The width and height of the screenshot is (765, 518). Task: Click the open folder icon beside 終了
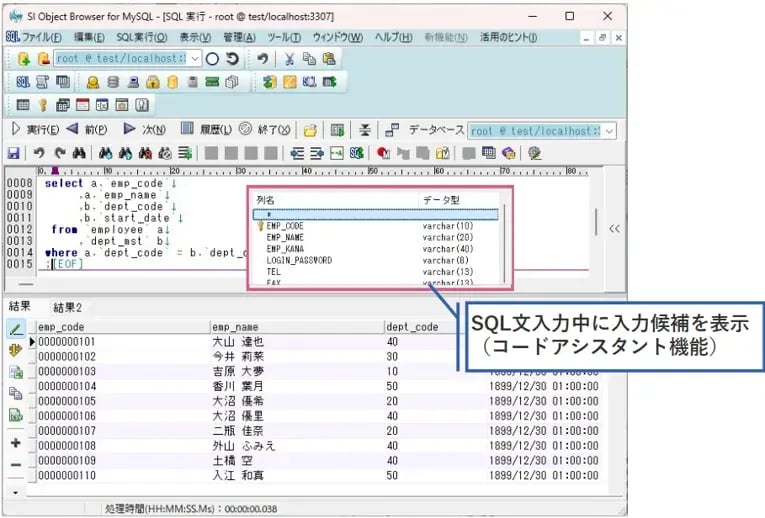[x=311, y=130]
